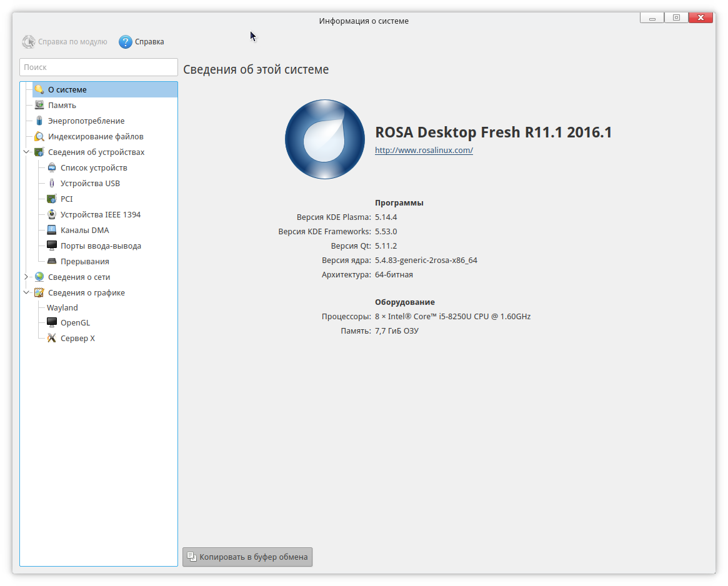Click the webcam icon beside Устройства IEEE 1394
Screen dimensions: 728x586
pos(52,214)
